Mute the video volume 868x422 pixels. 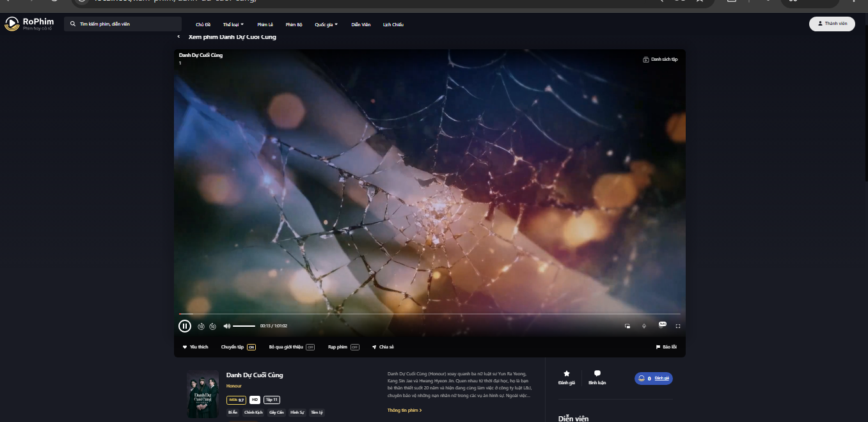click(227, 326)
